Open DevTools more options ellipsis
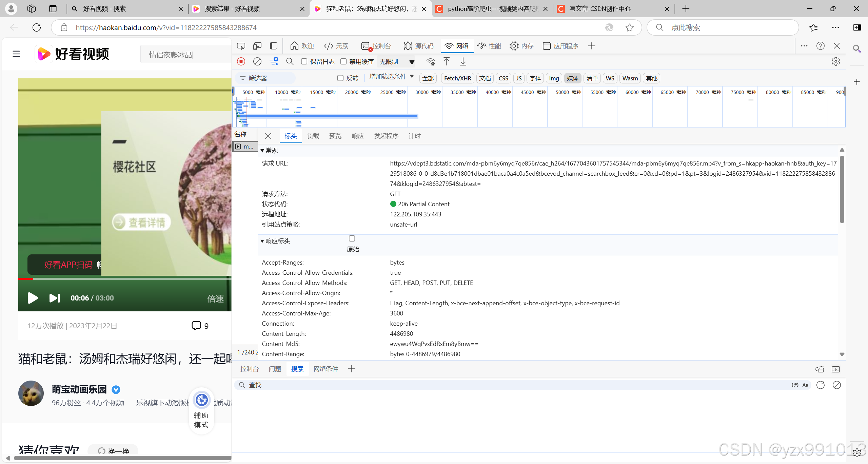 click(x=804, y=46)
